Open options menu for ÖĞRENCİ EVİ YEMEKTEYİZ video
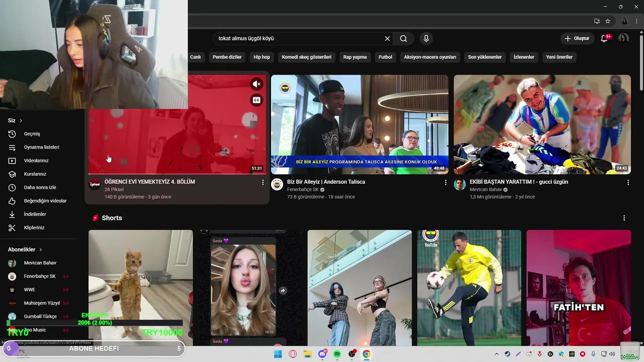The height and width of the screenshot is (362, 644). (x=263, y=183)
